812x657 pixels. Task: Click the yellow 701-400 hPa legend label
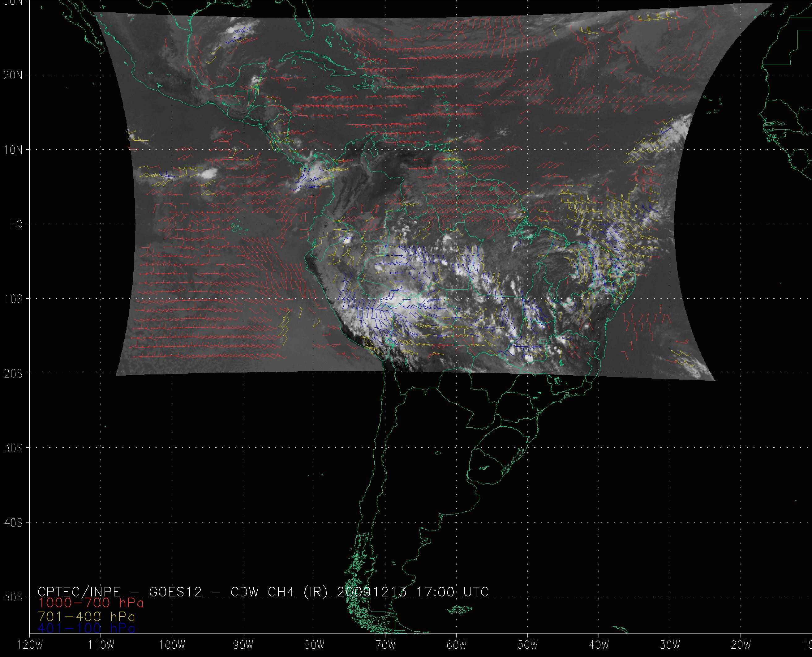(x=86, y=616)
